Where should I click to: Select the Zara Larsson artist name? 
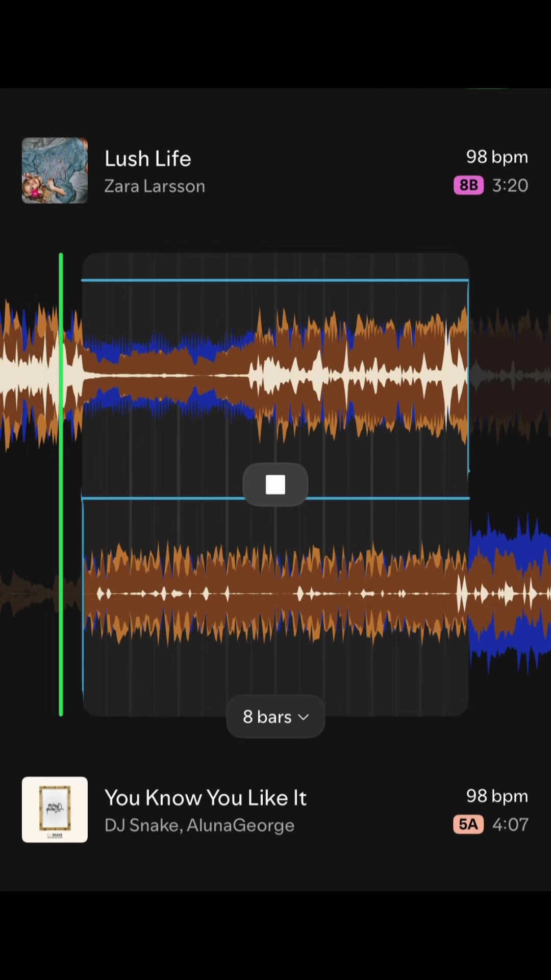coord(155,186)
